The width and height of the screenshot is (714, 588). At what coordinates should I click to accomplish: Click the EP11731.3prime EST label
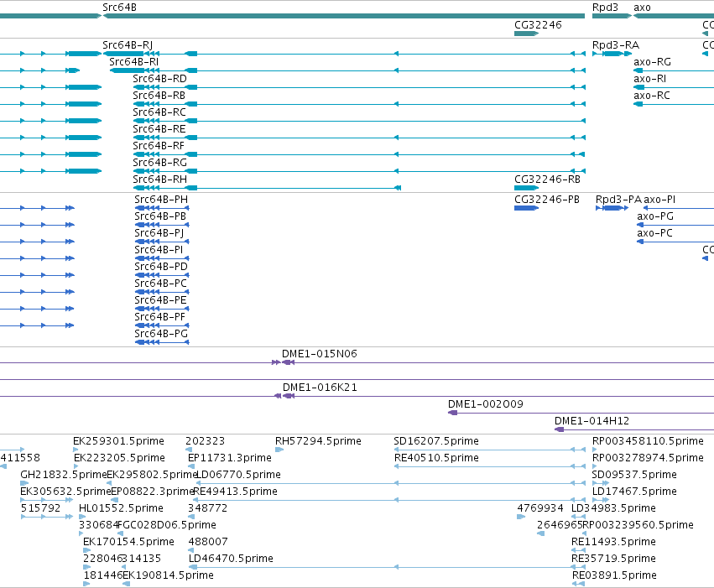coord(230,458)
